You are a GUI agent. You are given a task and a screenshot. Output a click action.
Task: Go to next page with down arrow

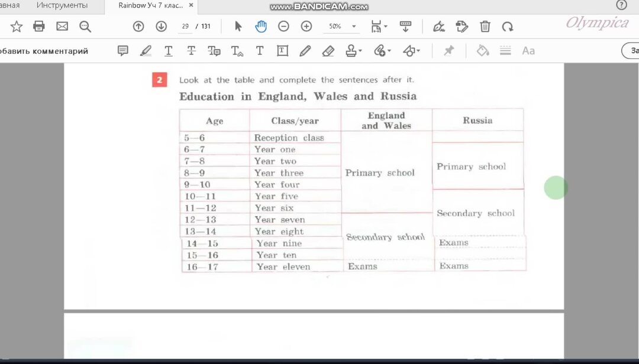tap(162, 27)
